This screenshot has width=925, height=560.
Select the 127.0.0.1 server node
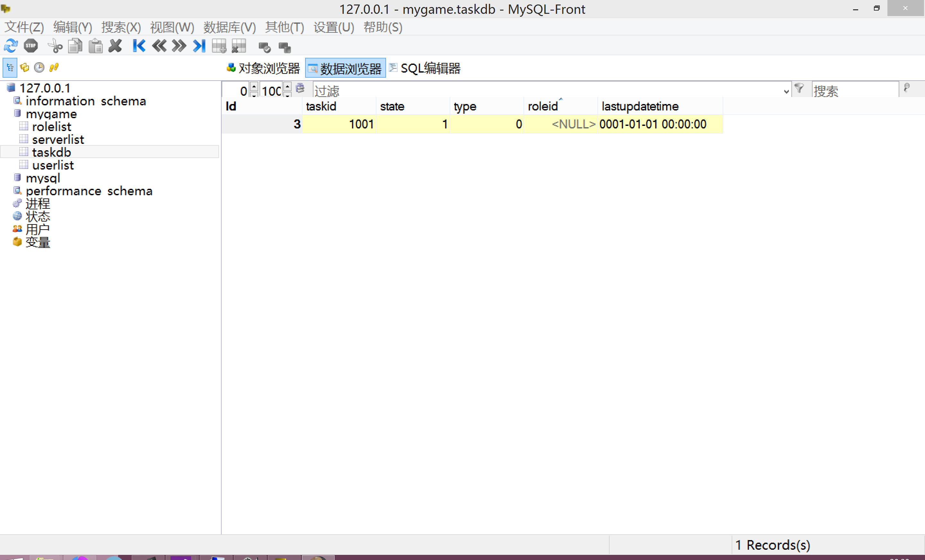tap(45, 88)
